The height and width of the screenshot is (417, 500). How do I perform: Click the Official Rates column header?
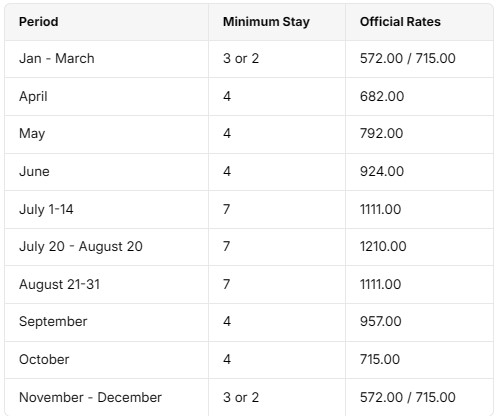pos(400,22)
